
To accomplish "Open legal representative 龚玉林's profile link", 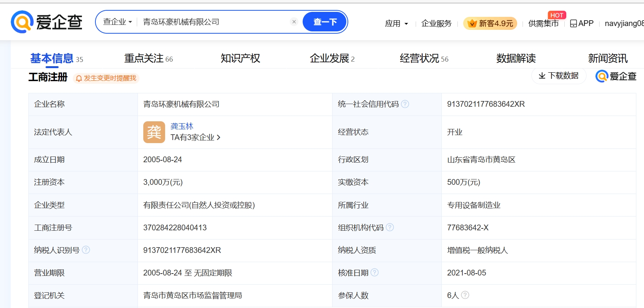I will click(182, 126).
